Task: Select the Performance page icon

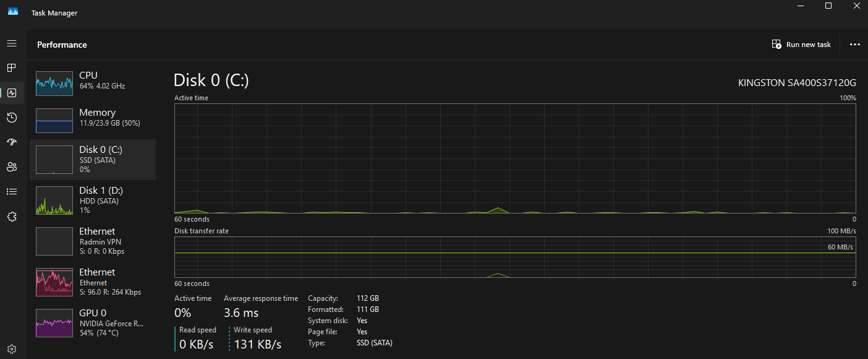Action: coord(12,93)
